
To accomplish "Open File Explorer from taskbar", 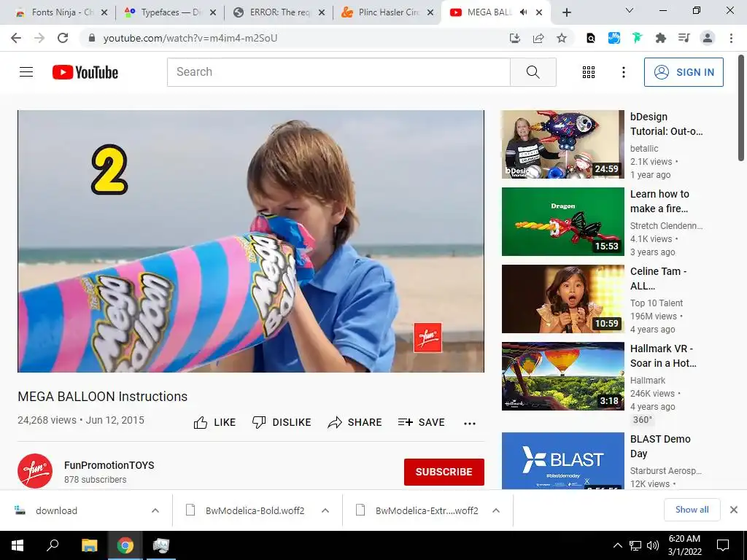I will click(x=89, y=545).
